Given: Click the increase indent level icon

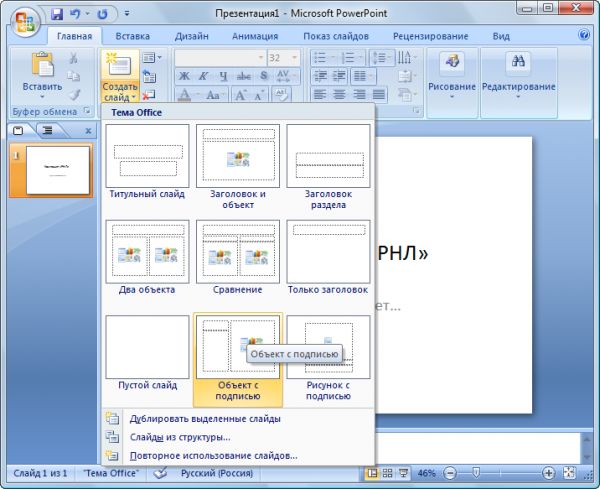Looking at the screenshot, I should (339, 76).
